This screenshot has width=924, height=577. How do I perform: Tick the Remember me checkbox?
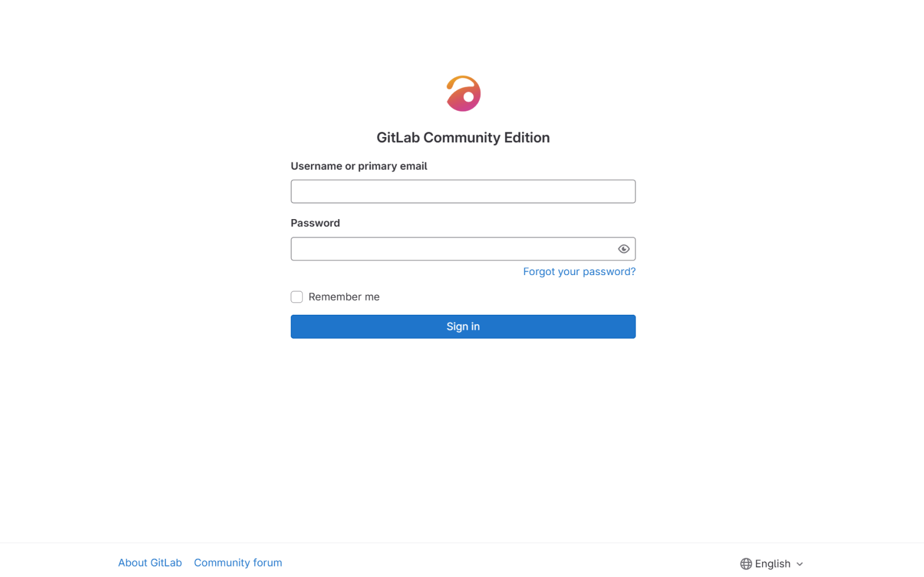tap(297, 297)
